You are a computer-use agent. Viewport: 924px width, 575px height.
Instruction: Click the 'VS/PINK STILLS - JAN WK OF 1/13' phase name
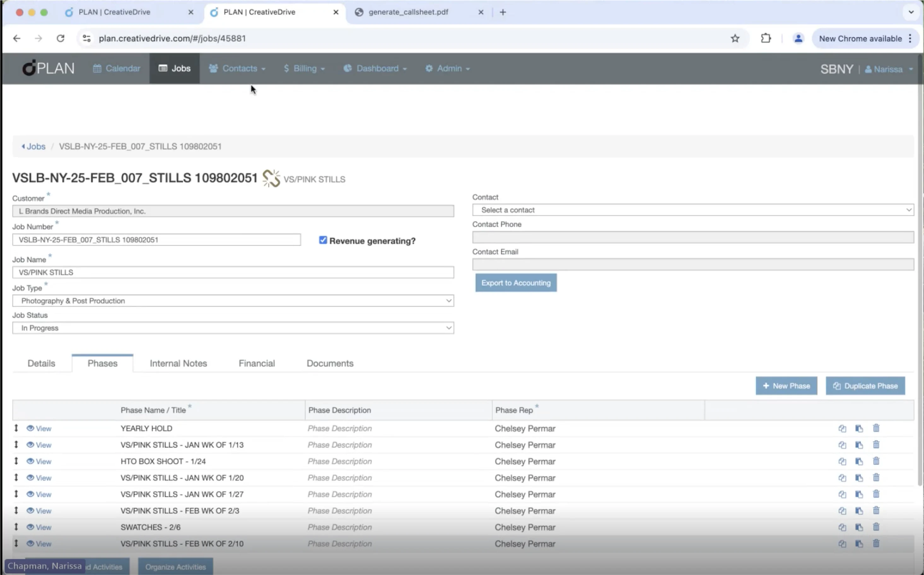(x=182, y=445)
